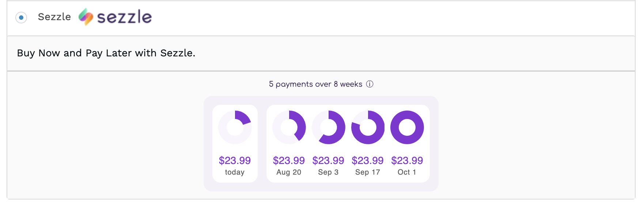Click Buy Now and Pay Later description
Image resolution: width=644 pixels, height=205 pixels.
[106, 53]
